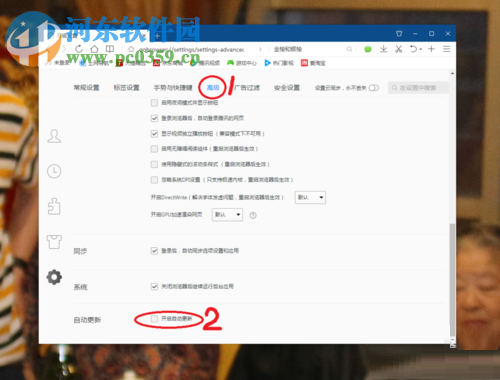Open the GPU加速渲染 默认 dropdown
This screenshot has width=500, height=380.
227,215
